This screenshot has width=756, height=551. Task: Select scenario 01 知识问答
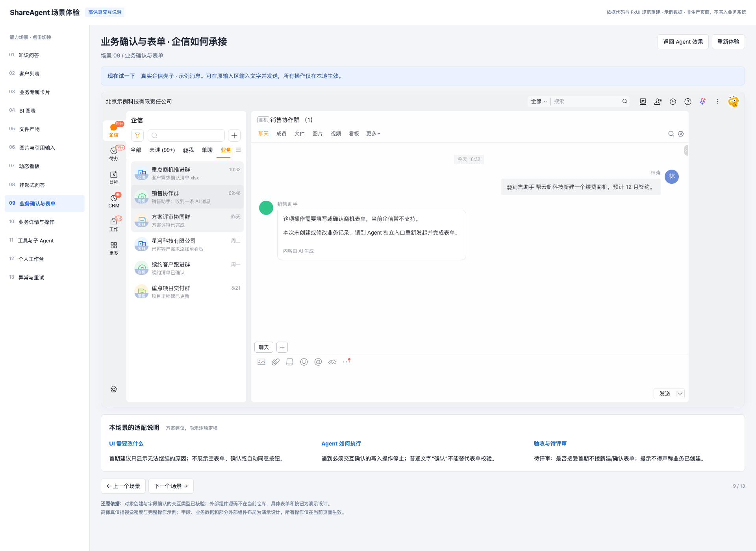tap(44, 55)
